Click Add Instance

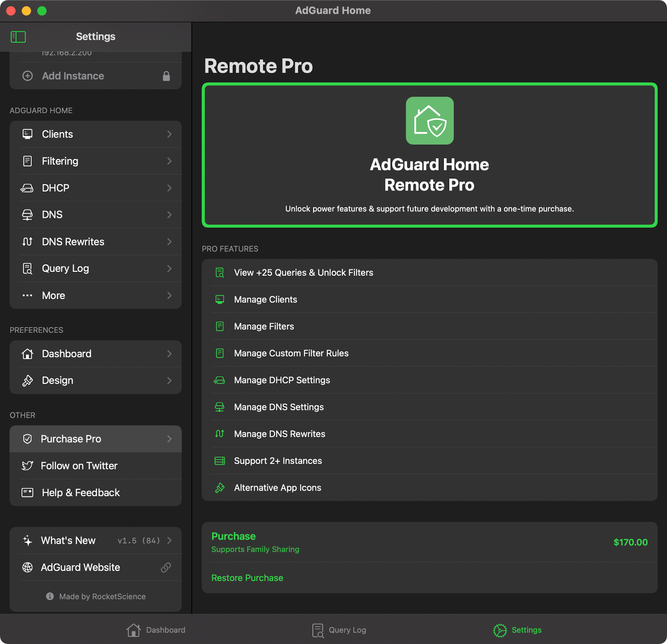click(96, 76)
